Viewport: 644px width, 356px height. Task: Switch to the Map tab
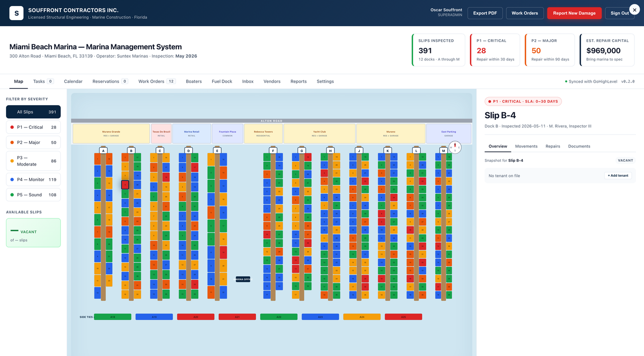(x=19, y=81)
